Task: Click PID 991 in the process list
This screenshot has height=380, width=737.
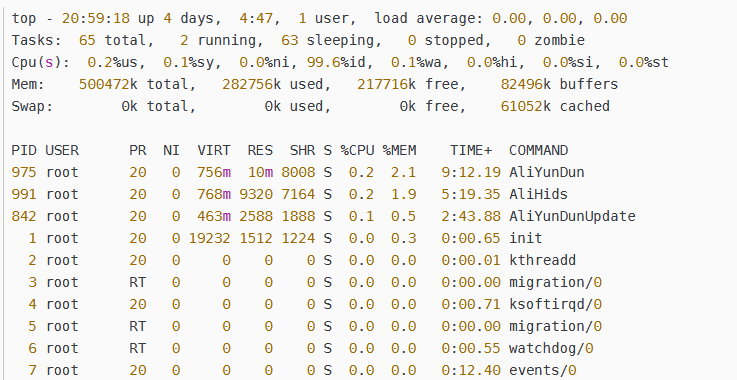Action: click(24, 194)
